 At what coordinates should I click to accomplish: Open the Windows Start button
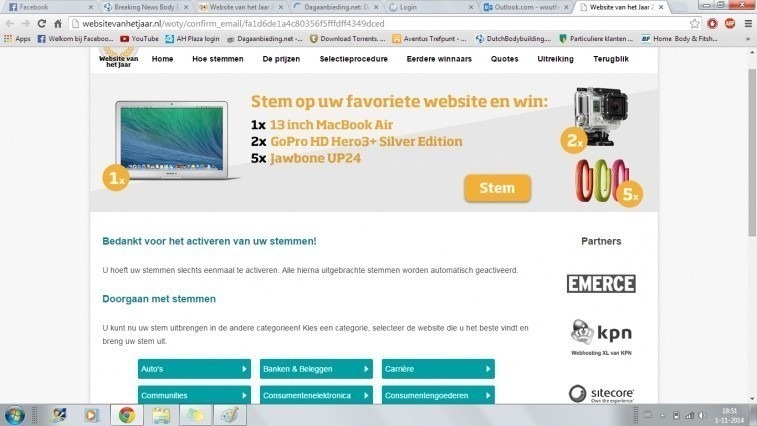click(14, 415)
